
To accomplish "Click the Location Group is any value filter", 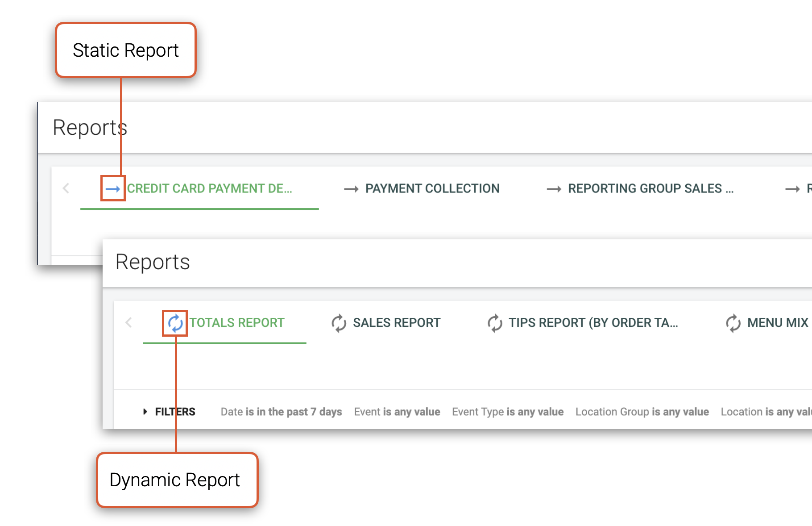I will pyautogui.click(x=642, y=411).
